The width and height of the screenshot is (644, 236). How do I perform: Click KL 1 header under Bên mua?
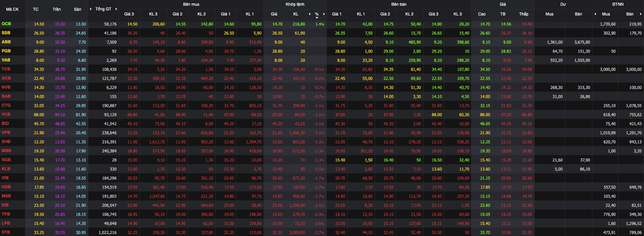pyautogui.click(x=250, y=14)
